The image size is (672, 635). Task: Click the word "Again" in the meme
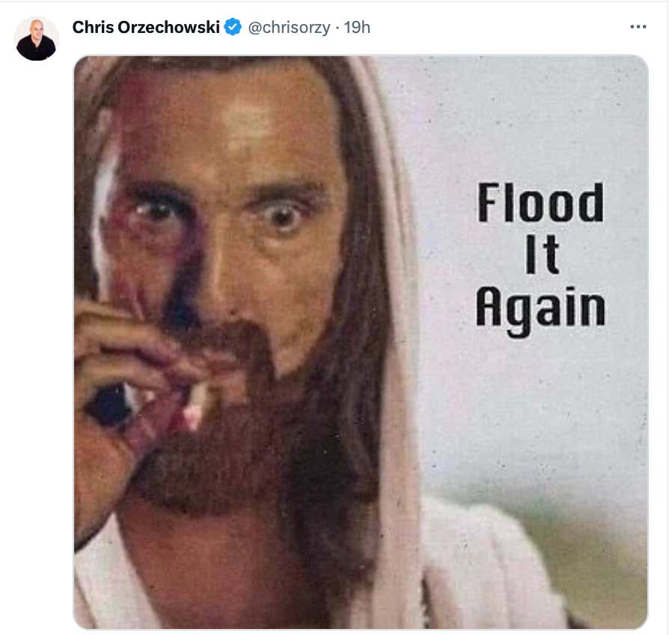tap(540, 309)
